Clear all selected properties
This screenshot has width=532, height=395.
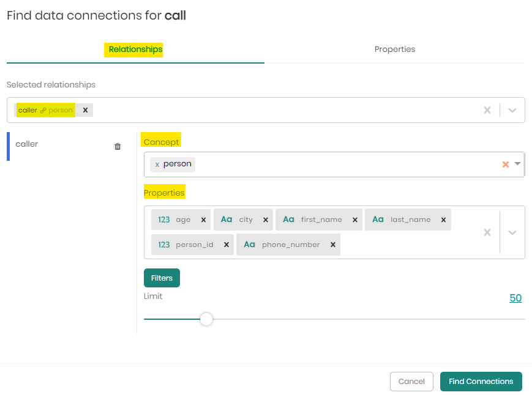(x=487, y=232)
